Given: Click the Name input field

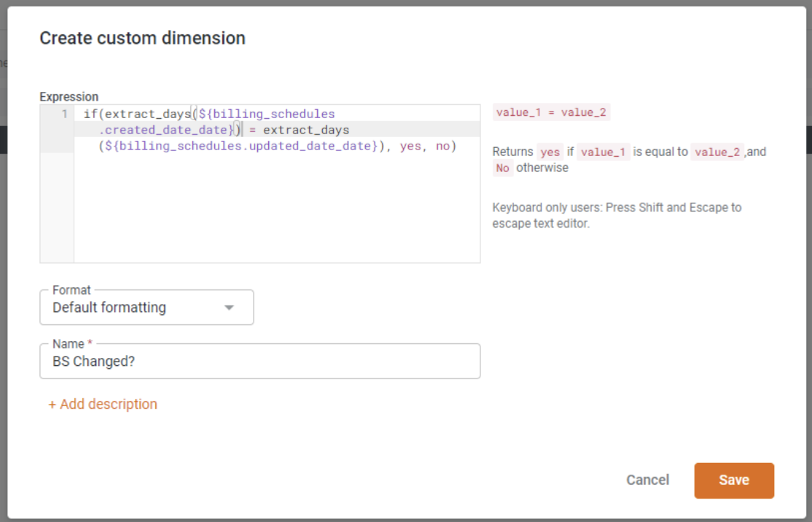Looking at the screenshot, I should 260,361.
